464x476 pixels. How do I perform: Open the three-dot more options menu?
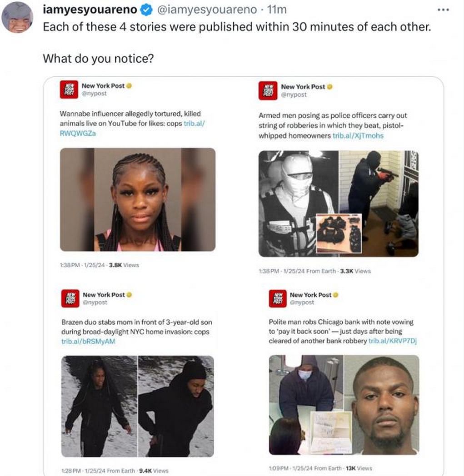click(x=443, y=10)
